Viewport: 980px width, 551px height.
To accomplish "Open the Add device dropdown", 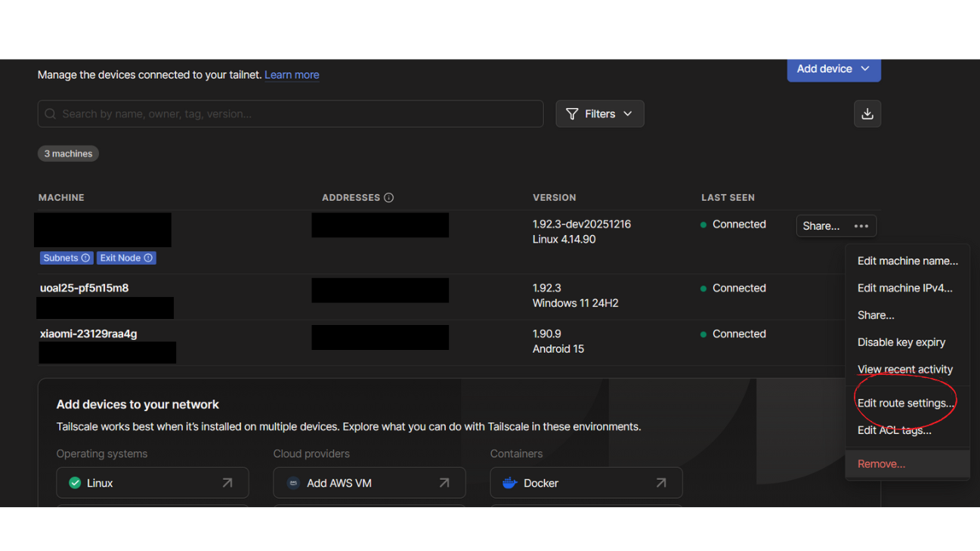I will 834,70.
